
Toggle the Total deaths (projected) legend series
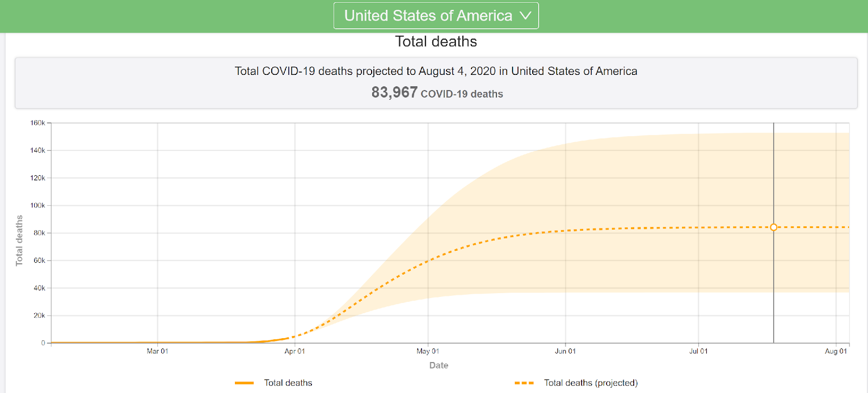[590, 383]
